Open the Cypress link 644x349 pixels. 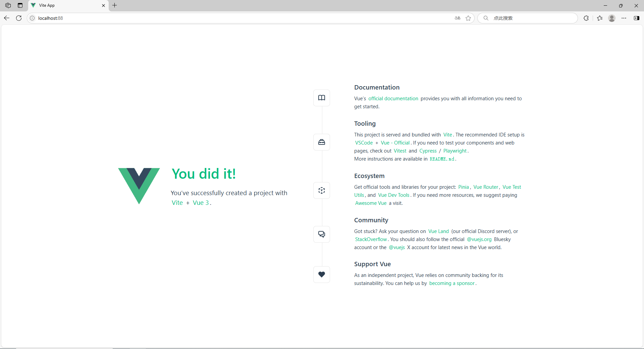coord(428,151)
